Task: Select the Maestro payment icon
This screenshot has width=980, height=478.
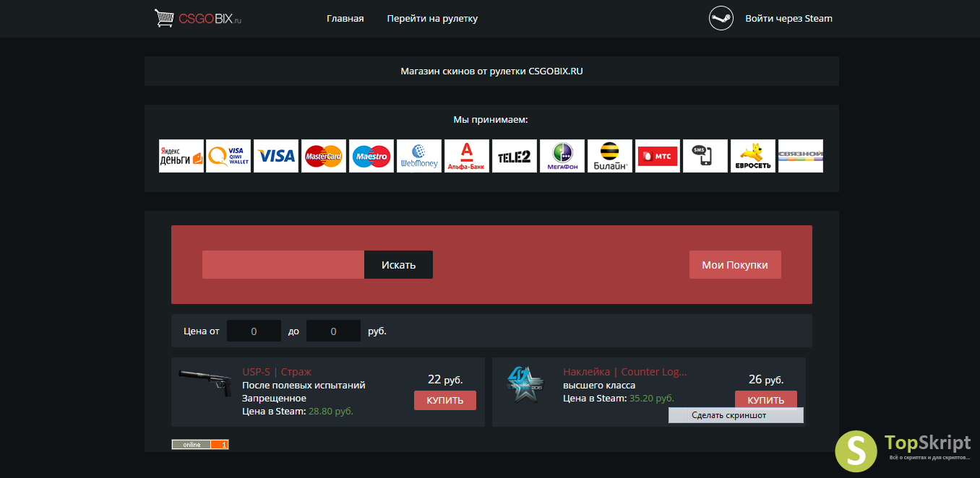Action: (371, 156)
